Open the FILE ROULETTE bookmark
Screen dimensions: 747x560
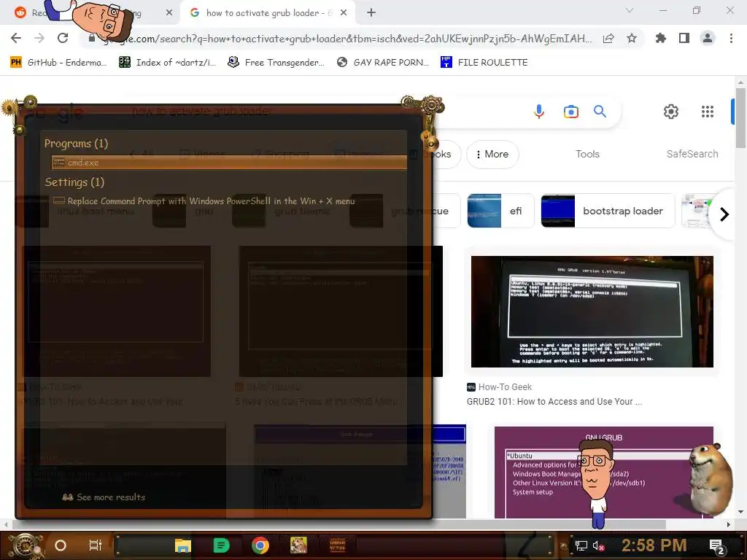tap(484, 63)
